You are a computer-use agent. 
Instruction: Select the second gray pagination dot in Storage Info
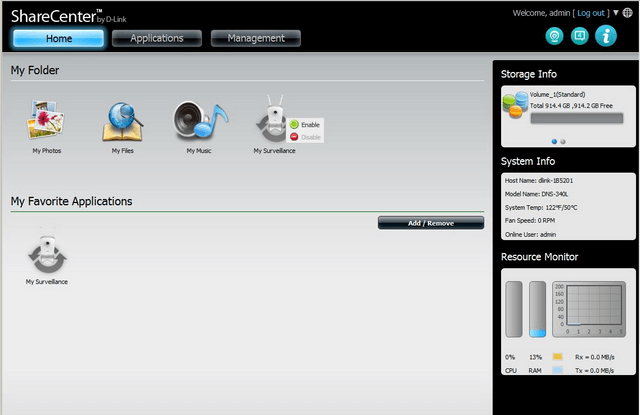coord(563,142)
